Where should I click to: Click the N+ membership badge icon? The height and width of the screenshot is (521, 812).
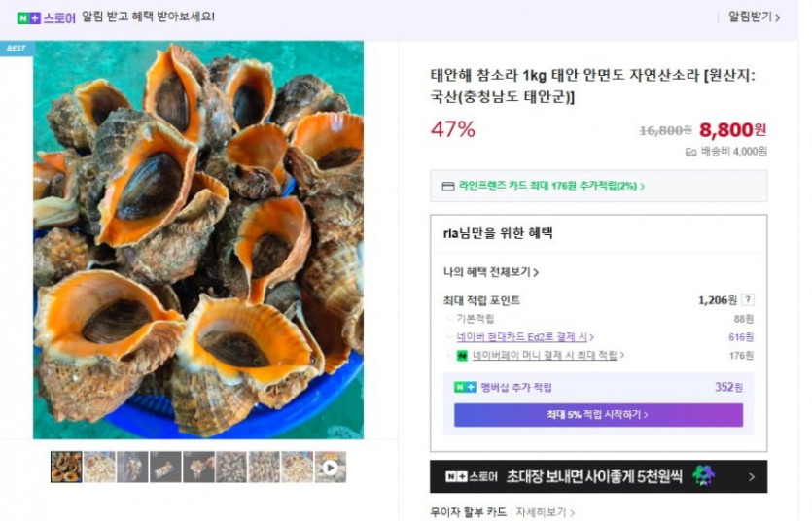tap(465, 387)
